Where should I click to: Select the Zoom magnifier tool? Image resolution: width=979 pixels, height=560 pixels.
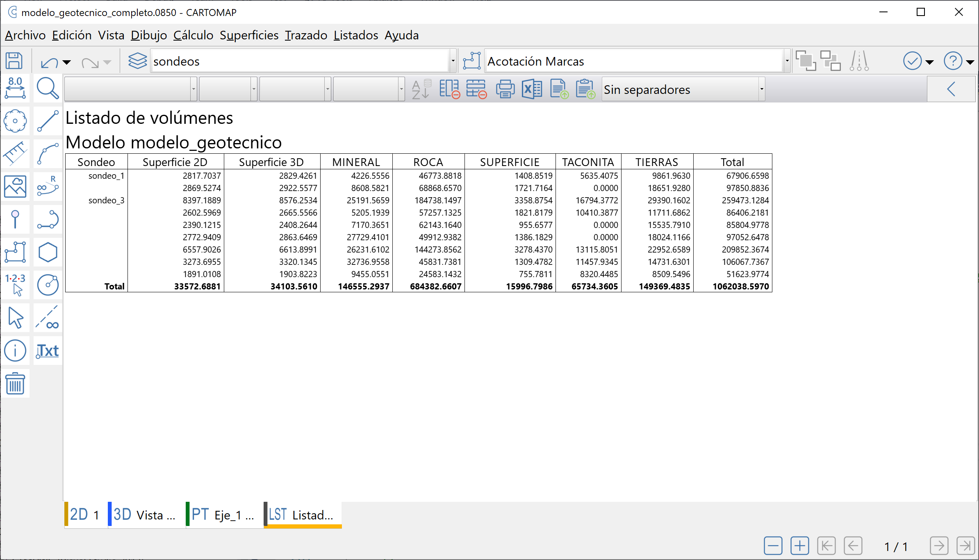(48, 88)
